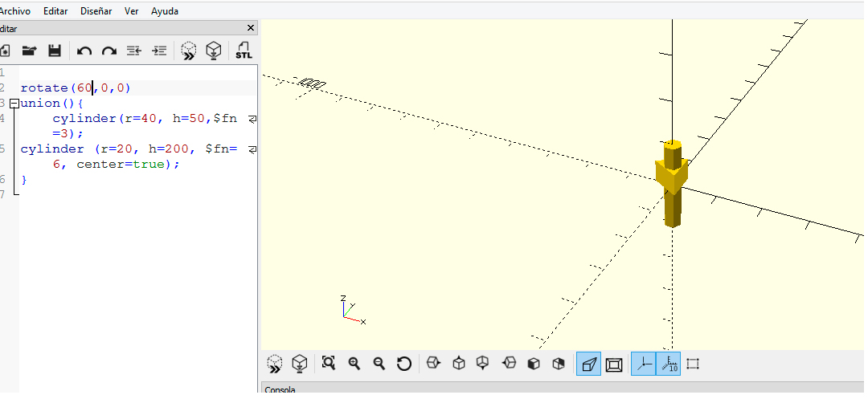The image size is (868, 399).
Task: Indent the selected code lines
Action: click(160, 51)
